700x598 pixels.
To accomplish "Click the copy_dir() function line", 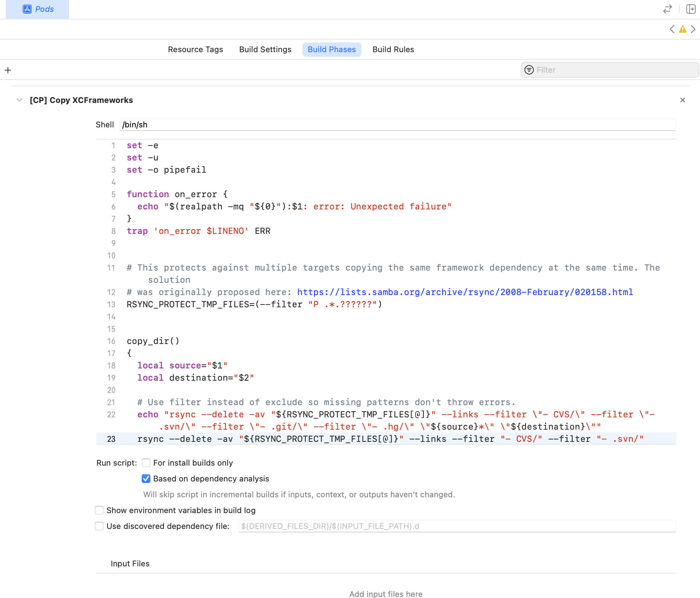I will pos(153,341).
